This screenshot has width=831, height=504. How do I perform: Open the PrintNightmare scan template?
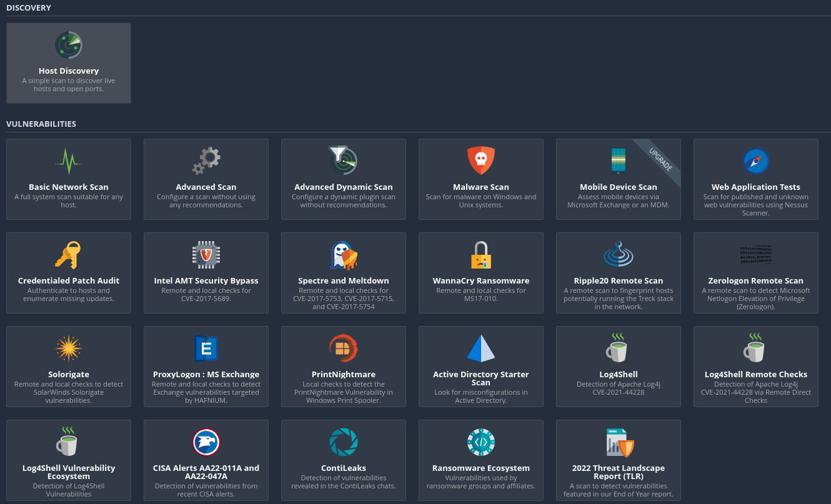[344, 367]
